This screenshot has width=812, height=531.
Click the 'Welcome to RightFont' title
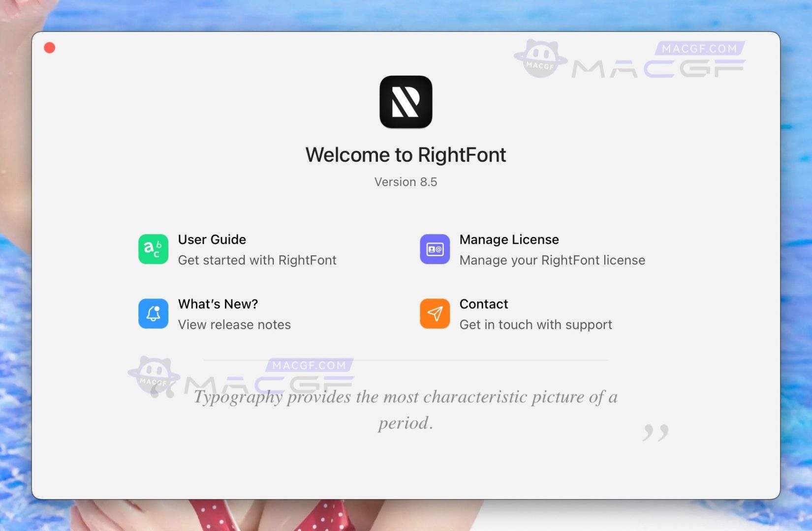click(406, 154)
